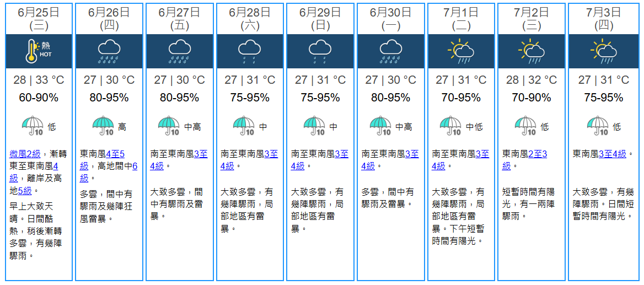Click the 5級 offshore wind link on June 25
The image size is (644, 285).
point(25,190)
